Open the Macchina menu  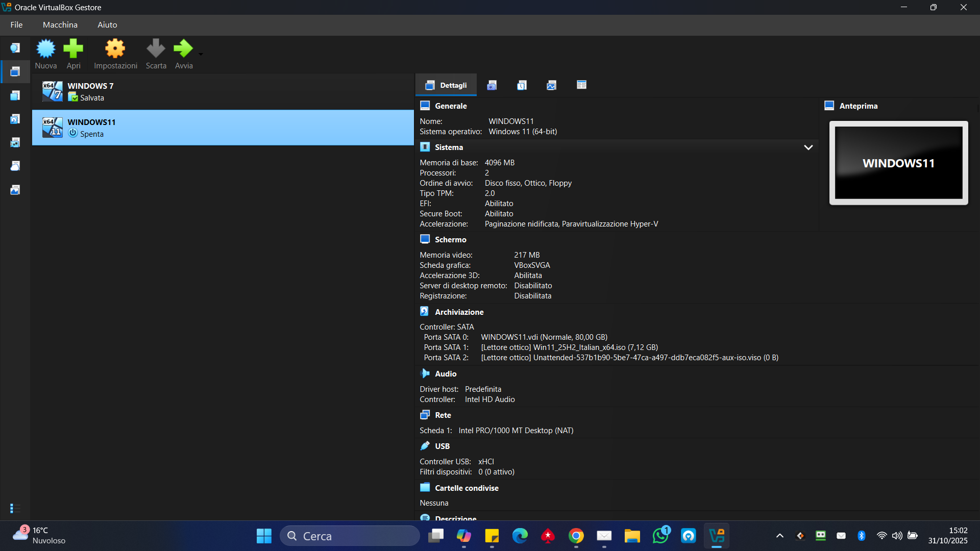pos(60,24)
